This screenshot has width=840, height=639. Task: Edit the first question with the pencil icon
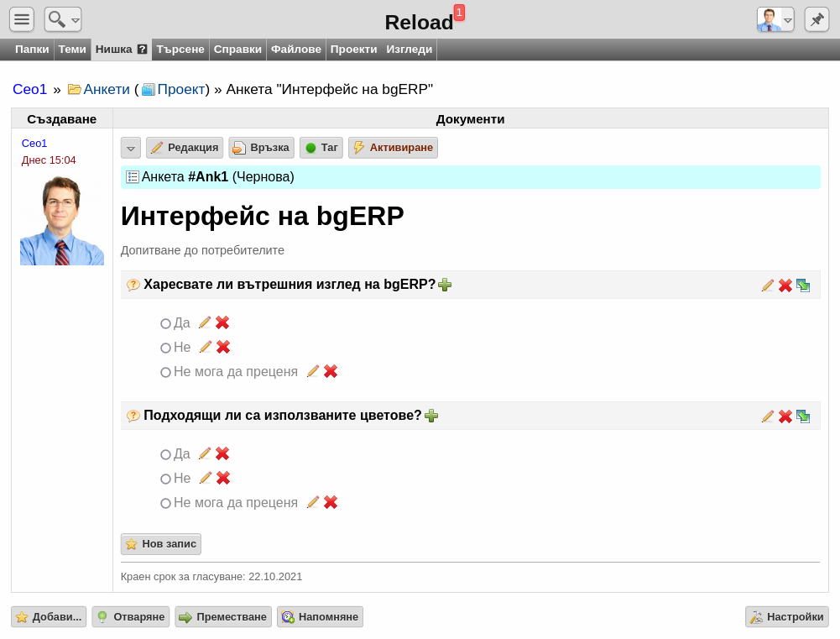point(768,285)
